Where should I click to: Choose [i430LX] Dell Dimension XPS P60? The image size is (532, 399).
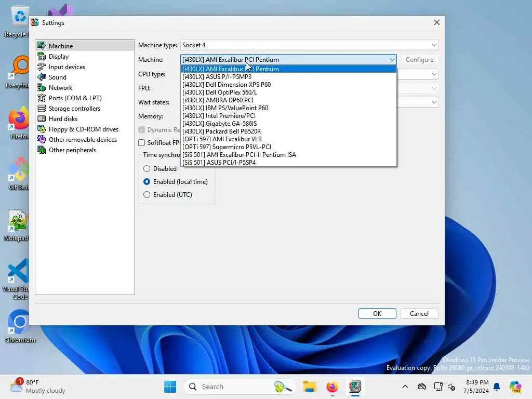tap(288, 85)
